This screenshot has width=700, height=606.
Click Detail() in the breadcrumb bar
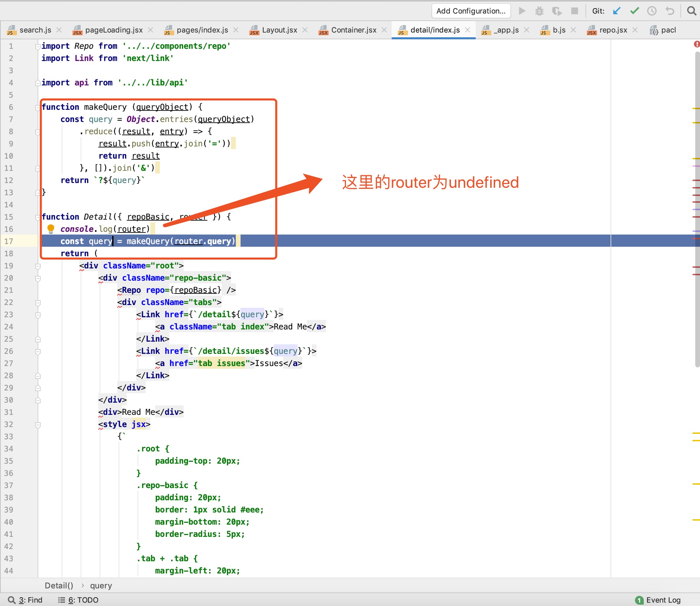pos(59,586)
